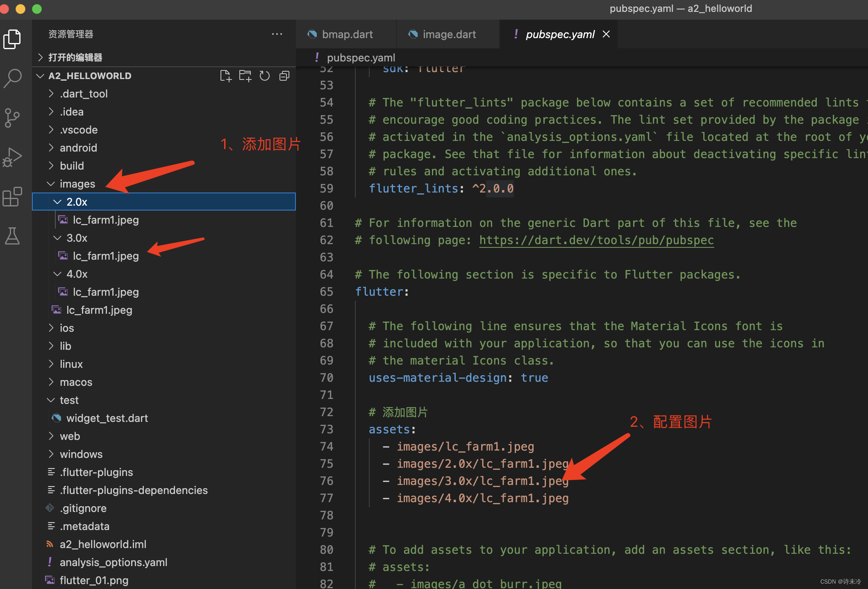Open the Explorer view in activity bar

click(12, 39)
